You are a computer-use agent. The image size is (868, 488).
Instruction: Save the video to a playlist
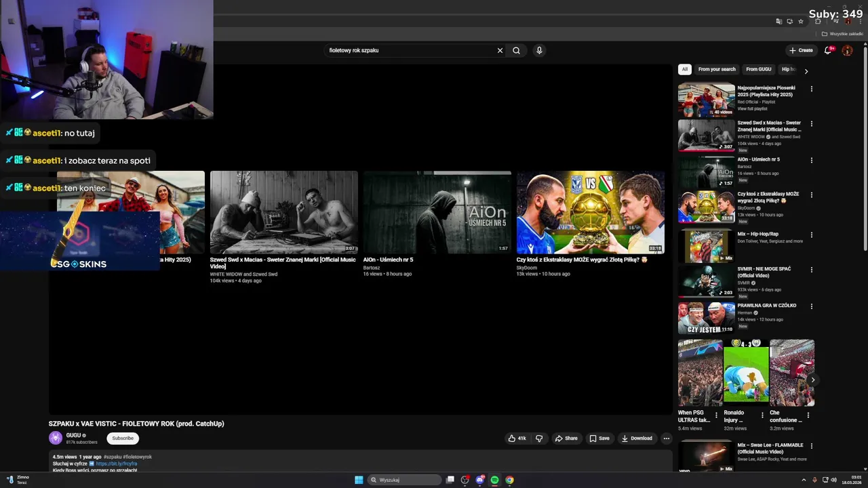tap(599, 439)
